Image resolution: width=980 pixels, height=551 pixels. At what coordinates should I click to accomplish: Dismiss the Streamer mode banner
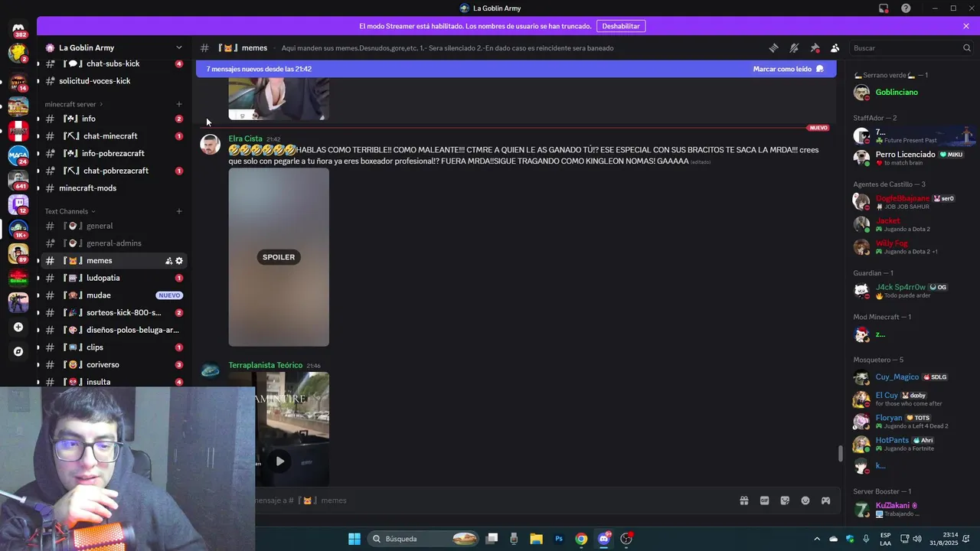tap(966, 26)
